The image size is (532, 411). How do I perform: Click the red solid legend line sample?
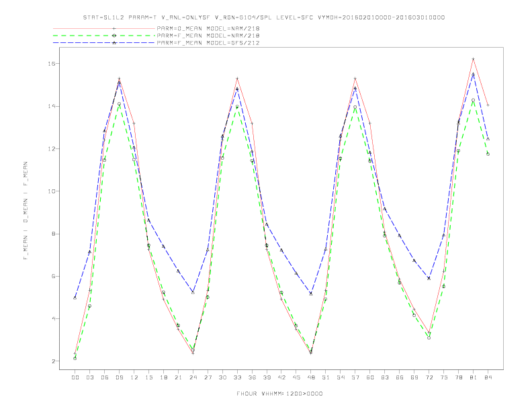[104, 28]
